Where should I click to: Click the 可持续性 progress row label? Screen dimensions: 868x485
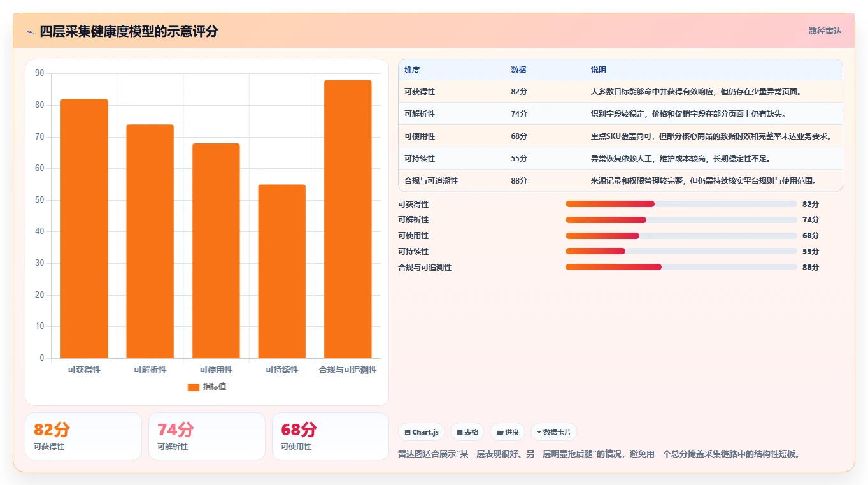413,252
